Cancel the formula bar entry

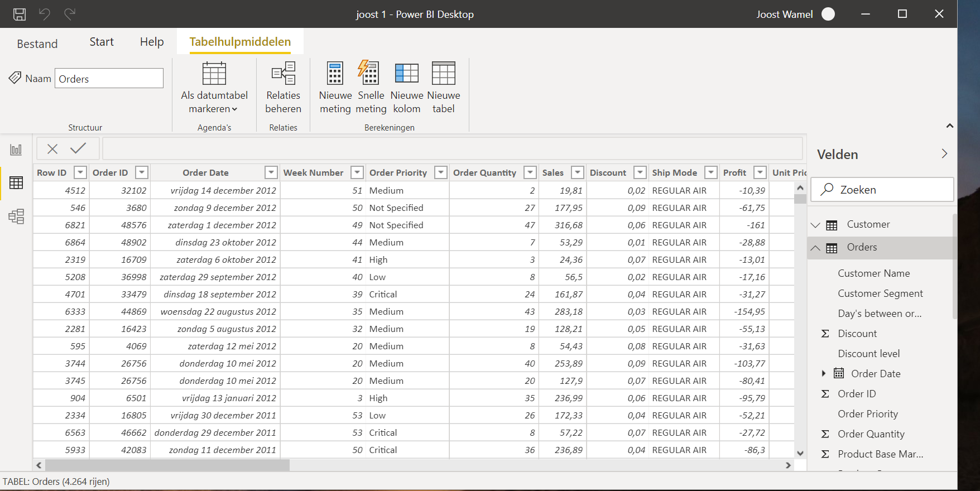pos(52,149)
